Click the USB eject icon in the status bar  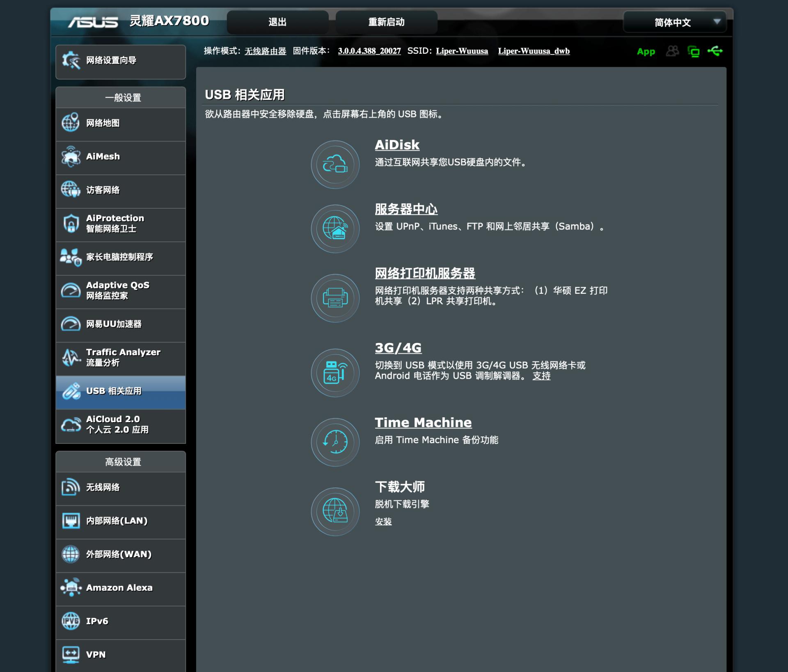(x=716, y=51)
